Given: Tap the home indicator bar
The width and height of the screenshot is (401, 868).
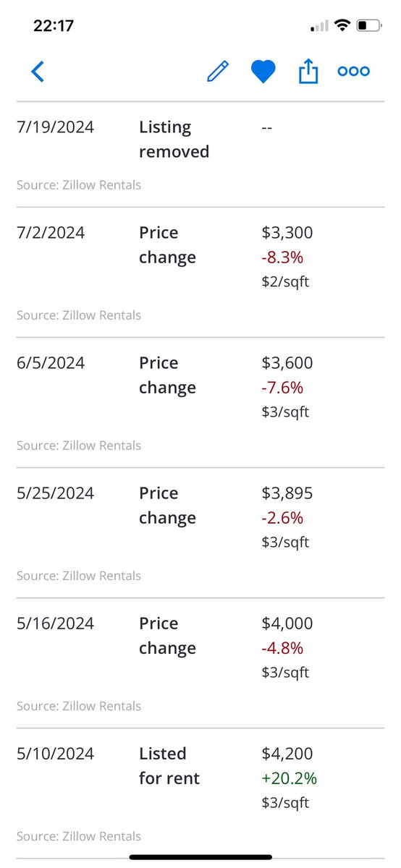Looking at the screenshot, I should (200, 857).
